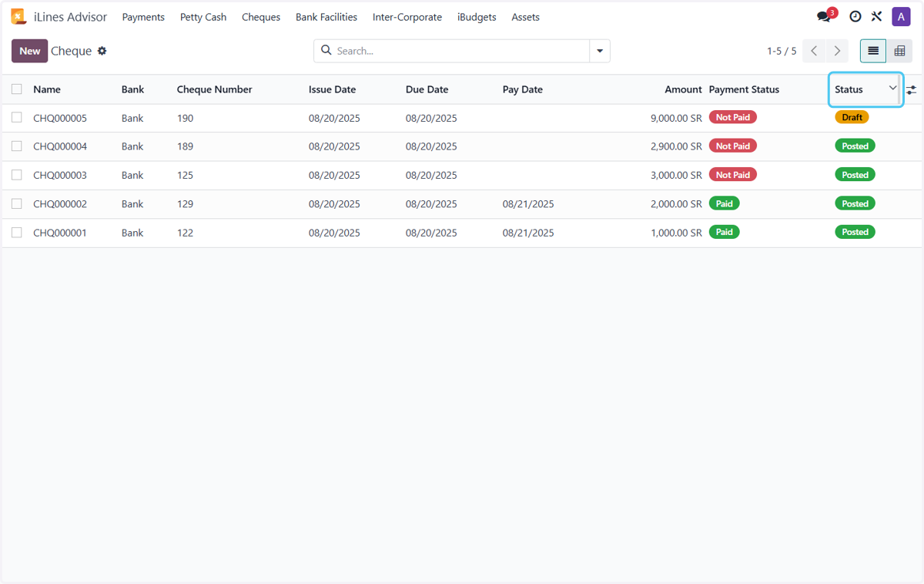Open the Petty Cash menu

click(x=203, y=17)
